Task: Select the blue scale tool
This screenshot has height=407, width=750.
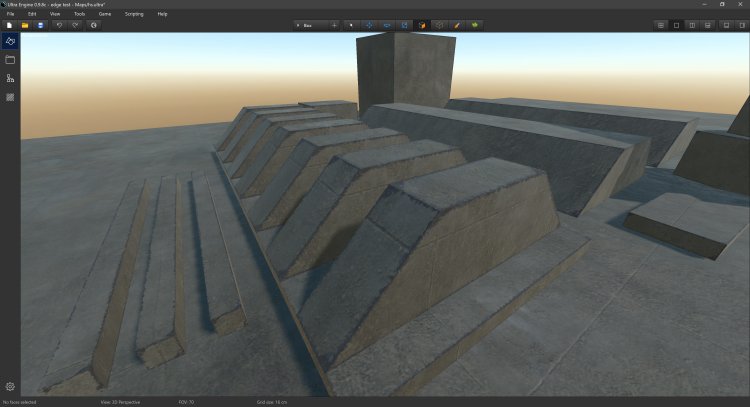Action: (x=404, y=25)
